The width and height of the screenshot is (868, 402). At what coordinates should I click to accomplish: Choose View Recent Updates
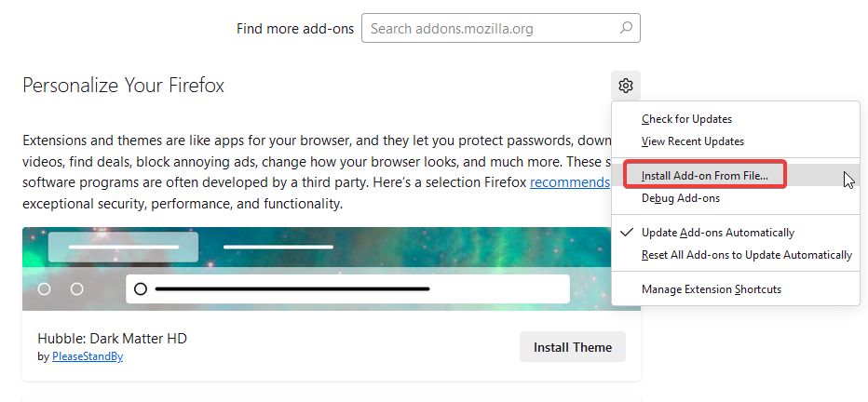[692, 141]
